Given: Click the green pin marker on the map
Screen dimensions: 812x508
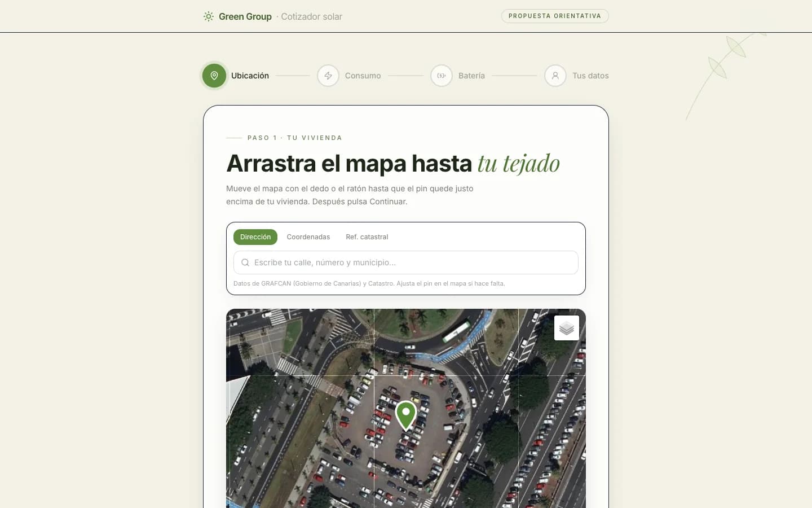Looking at the screenshot, I should (x=406, y=415).
